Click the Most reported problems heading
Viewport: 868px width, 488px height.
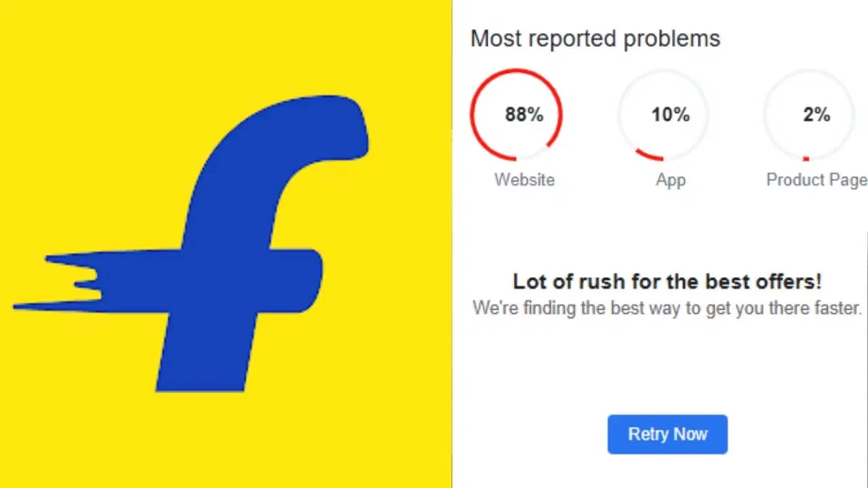coord(595,39)
